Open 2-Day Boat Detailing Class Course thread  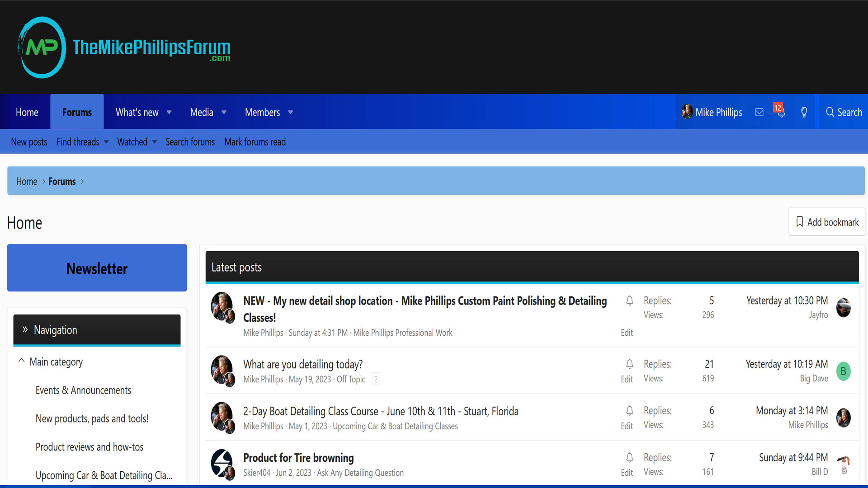pos(381,411)
